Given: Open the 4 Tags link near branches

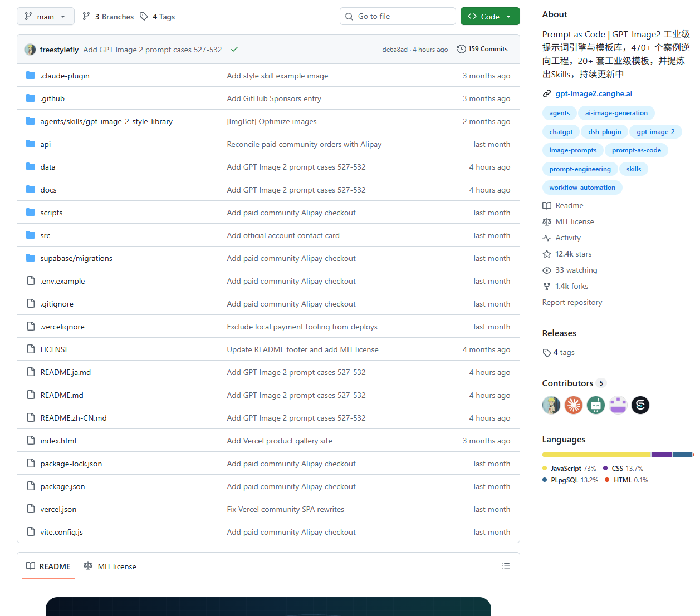Looking at the screenshot, I should 158,17.
